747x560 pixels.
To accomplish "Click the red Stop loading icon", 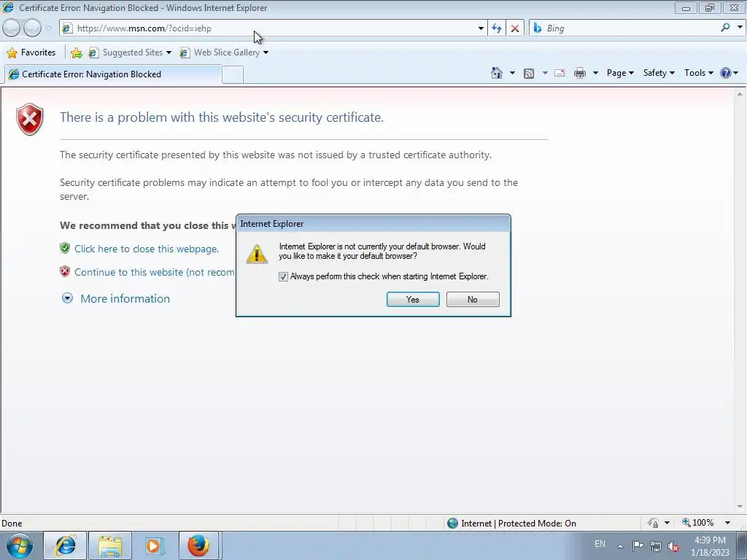I will [515, 28].
